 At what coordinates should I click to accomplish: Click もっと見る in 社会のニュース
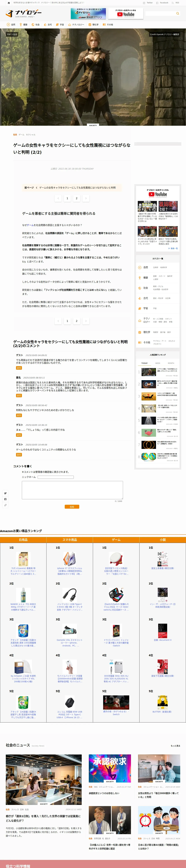click(x=176, y=746)
